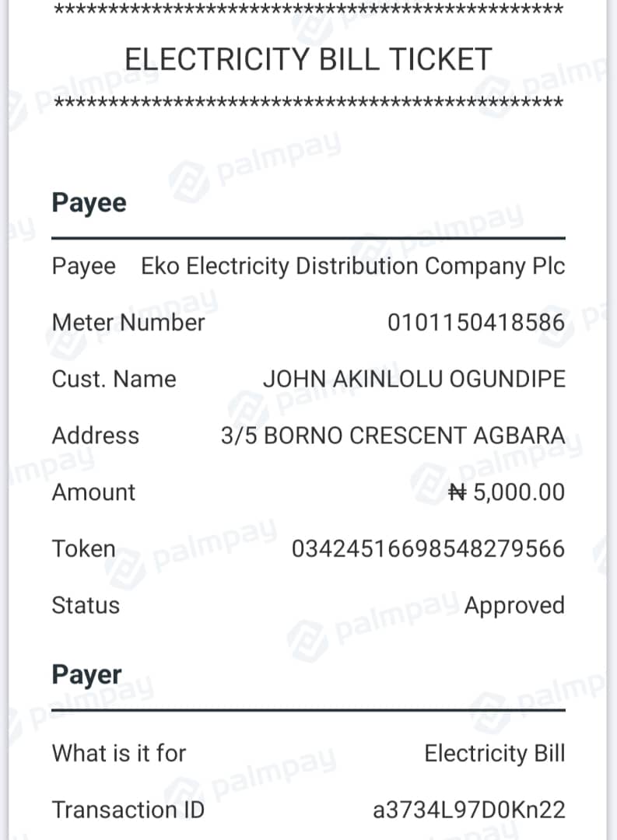Click the Meter Number label
Image resolution: width=617 pixels, height=840 pixels.
[128, 323]
